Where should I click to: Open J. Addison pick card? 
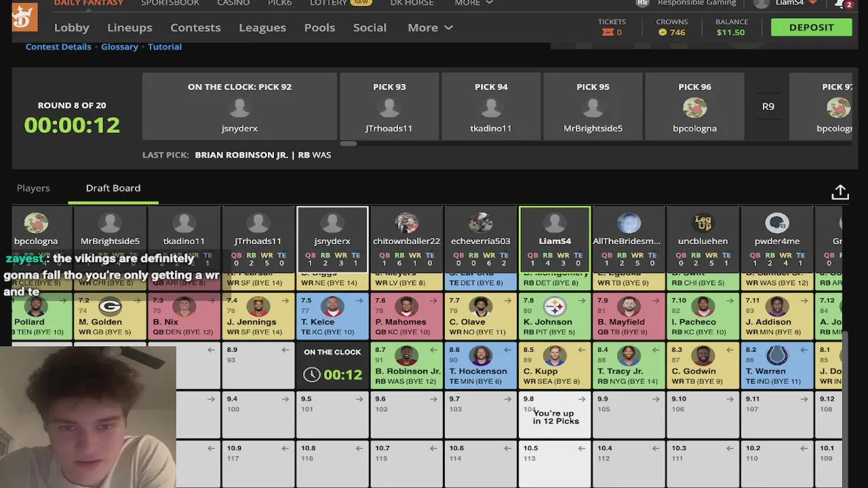(777, 316)
